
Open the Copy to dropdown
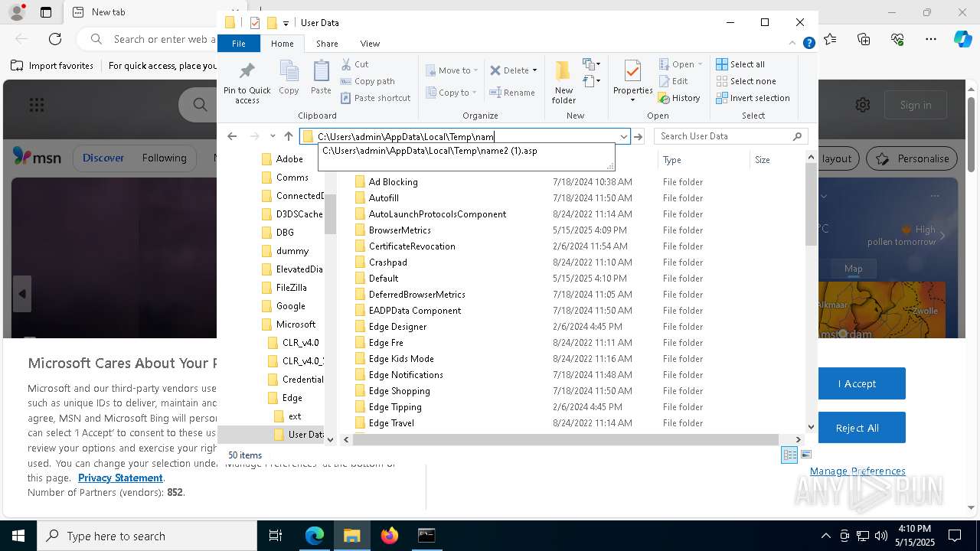point(452,93)
